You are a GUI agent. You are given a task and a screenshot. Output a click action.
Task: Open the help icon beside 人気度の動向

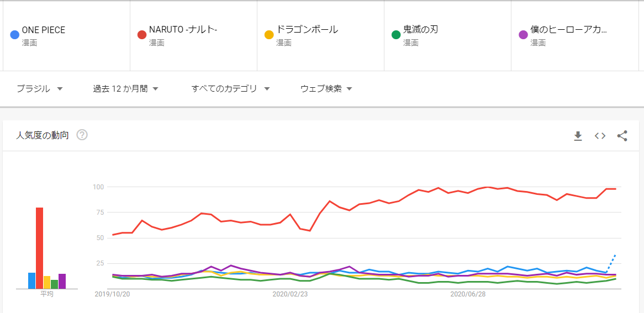[x=82, y=135]
